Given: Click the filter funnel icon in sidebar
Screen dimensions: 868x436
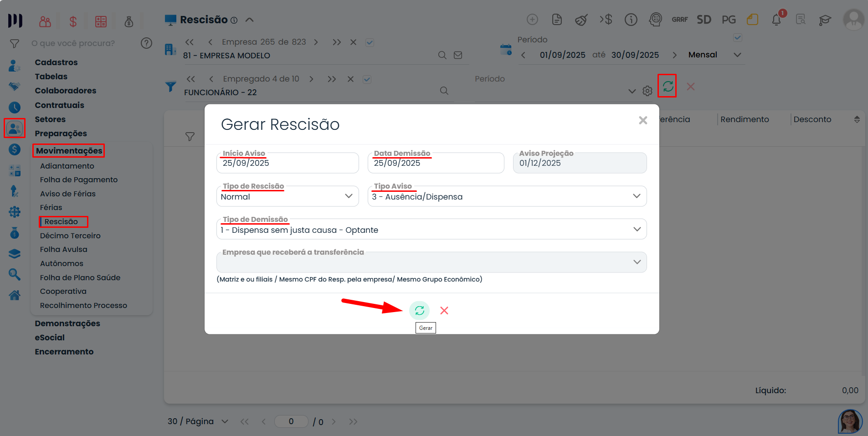Looking at the screenshot, I should click(15, 44).
